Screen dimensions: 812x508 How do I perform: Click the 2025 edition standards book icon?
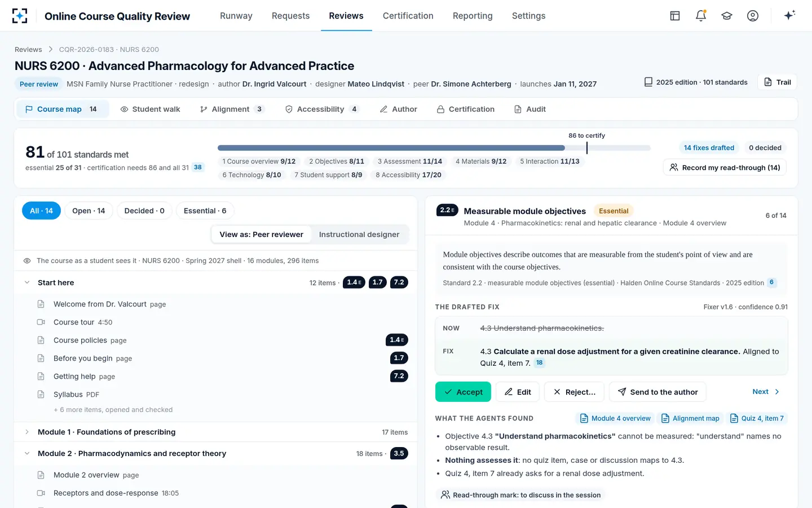[648, 82]
